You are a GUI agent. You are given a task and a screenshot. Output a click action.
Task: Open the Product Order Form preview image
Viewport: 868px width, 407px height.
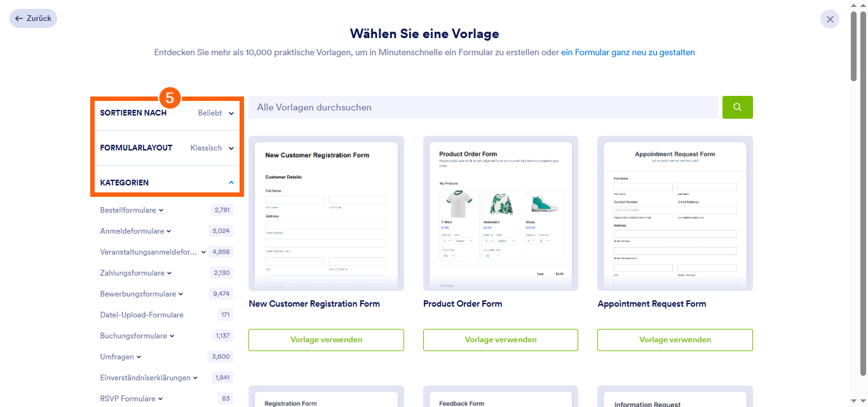(501, 213)
